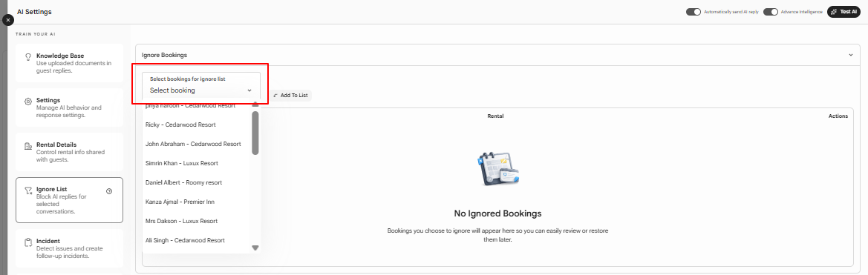Toggle Automatically send AI reply switch

694,12
